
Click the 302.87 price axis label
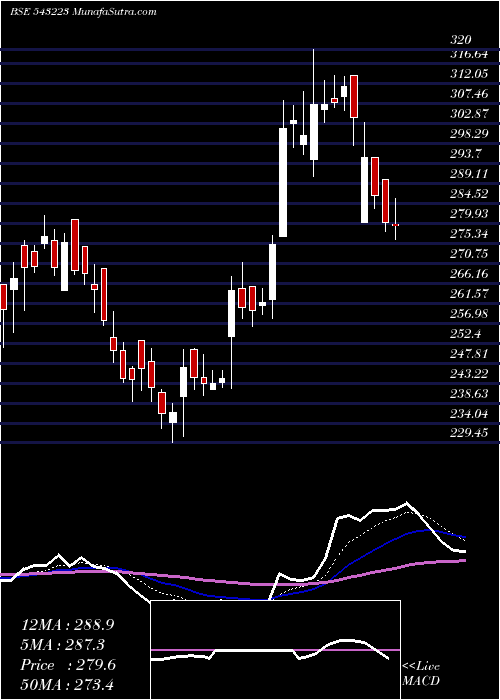(x=469, y=114)
